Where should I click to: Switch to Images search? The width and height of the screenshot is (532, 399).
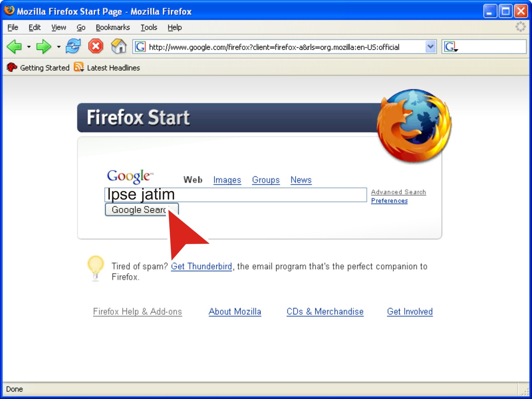click(227, 180)
